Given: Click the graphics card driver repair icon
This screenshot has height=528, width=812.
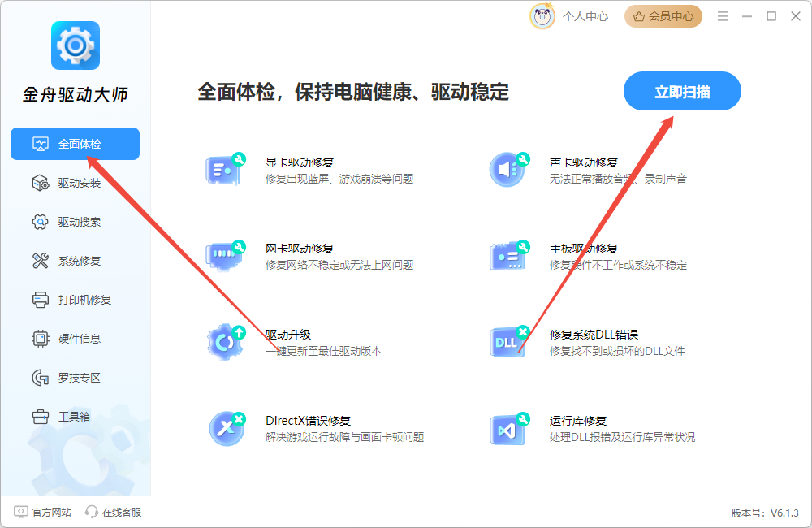Looking at the screenshot, I should pos(225,170).
